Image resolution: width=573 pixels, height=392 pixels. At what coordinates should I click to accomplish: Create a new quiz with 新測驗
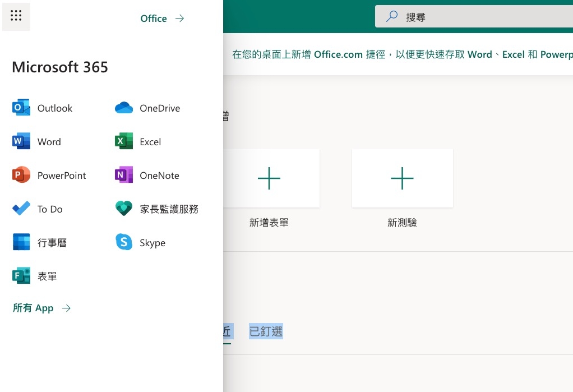click(x=402, y=178)
